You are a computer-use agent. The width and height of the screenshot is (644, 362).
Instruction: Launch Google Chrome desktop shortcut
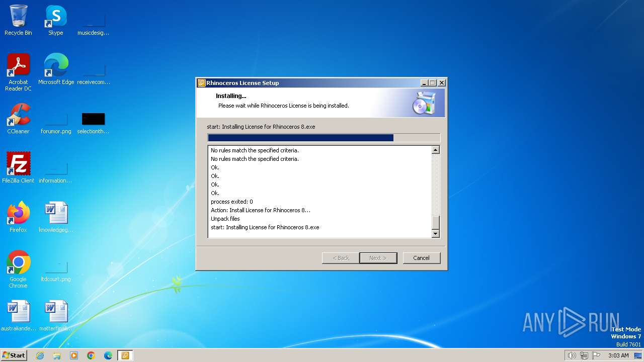(x=18, y=269)
